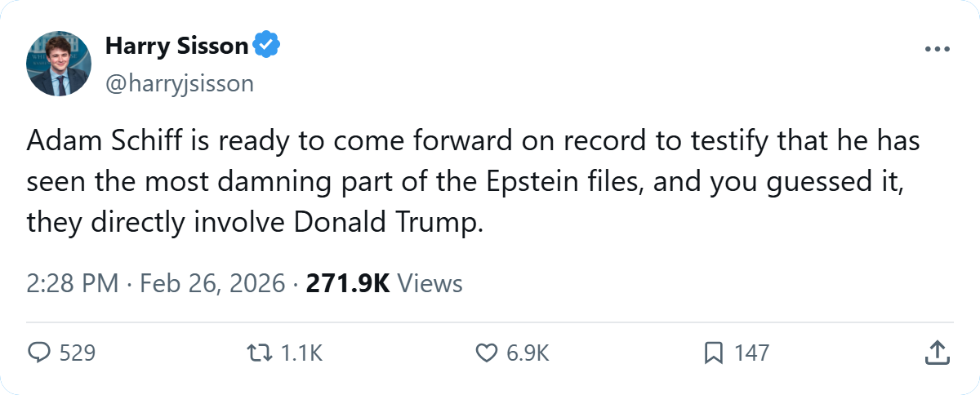
Task: Click the 147 bookmarks count
Action: [751, 353]
